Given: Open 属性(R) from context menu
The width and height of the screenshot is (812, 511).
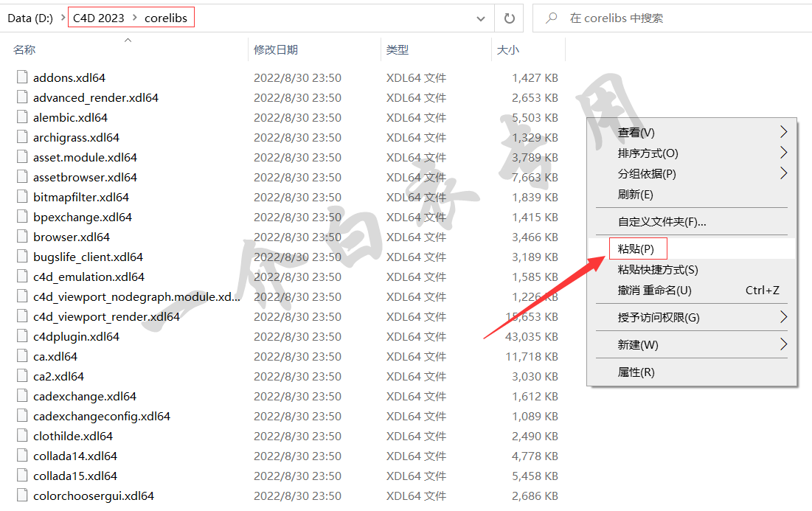Looking at the screenshot, I should 691,372.
